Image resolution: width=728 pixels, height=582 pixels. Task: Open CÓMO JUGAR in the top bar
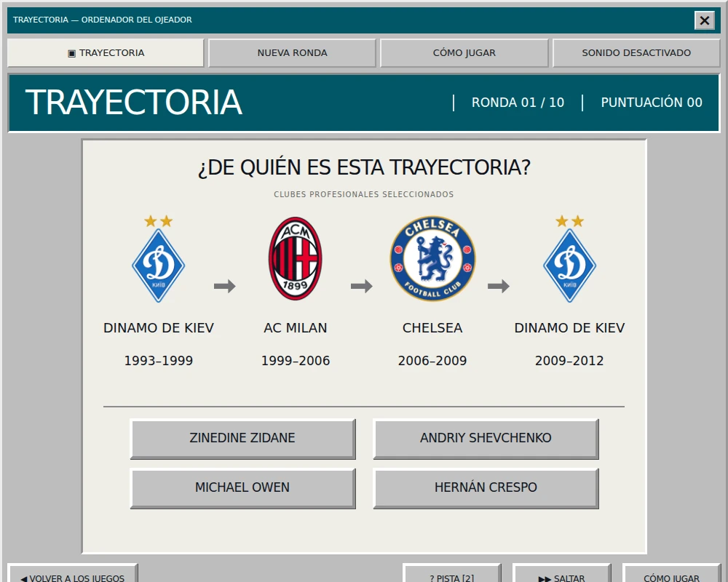464,53
